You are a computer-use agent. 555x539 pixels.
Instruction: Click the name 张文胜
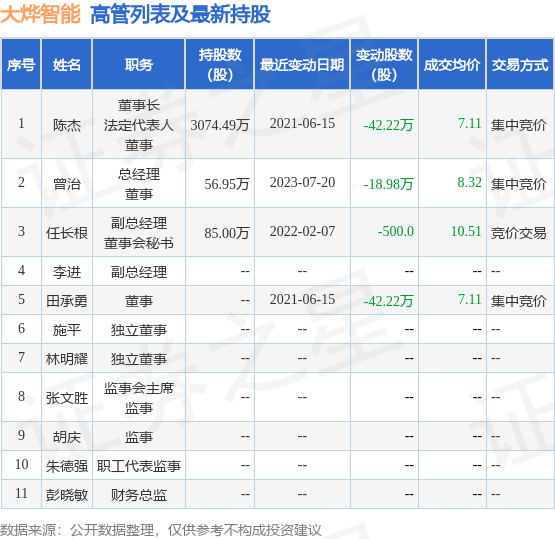[67, 398]
